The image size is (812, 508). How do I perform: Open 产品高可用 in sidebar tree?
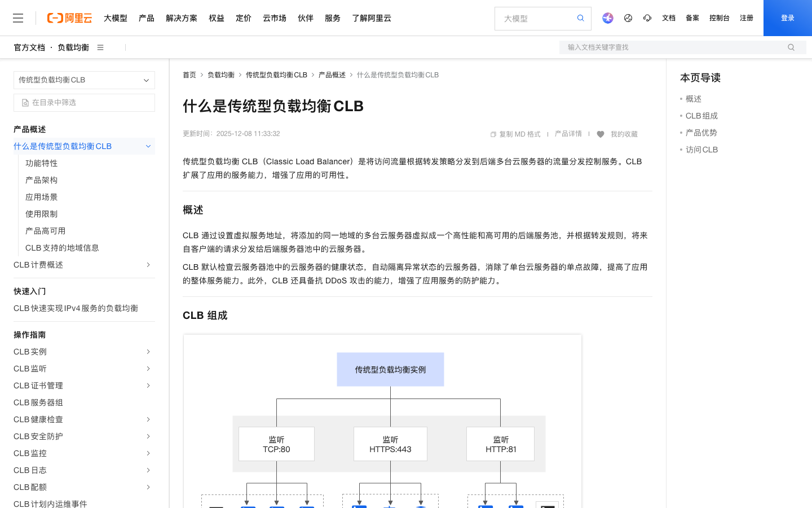click(46, 231)
